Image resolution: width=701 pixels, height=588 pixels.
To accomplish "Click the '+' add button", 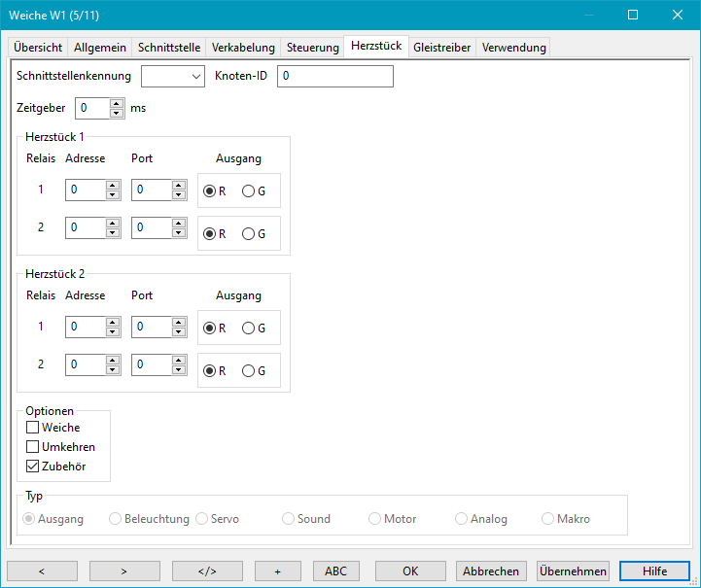I will pos(277,571).
